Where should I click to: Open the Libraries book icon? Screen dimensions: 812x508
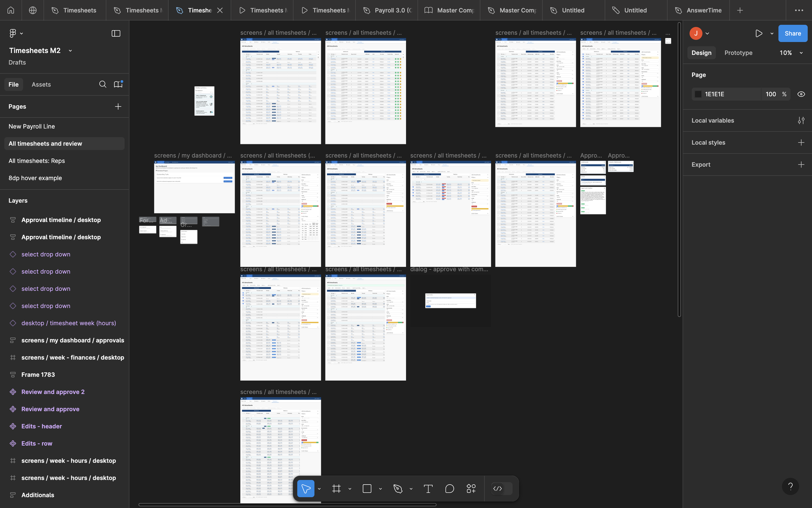coord(118,84)
